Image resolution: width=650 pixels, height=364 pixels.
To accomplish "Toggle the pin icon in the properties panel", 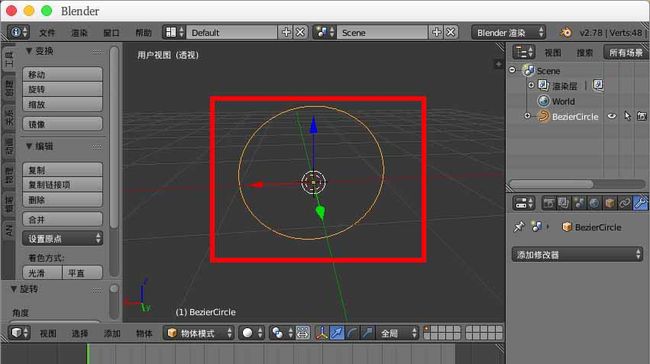I will (519, 227).
